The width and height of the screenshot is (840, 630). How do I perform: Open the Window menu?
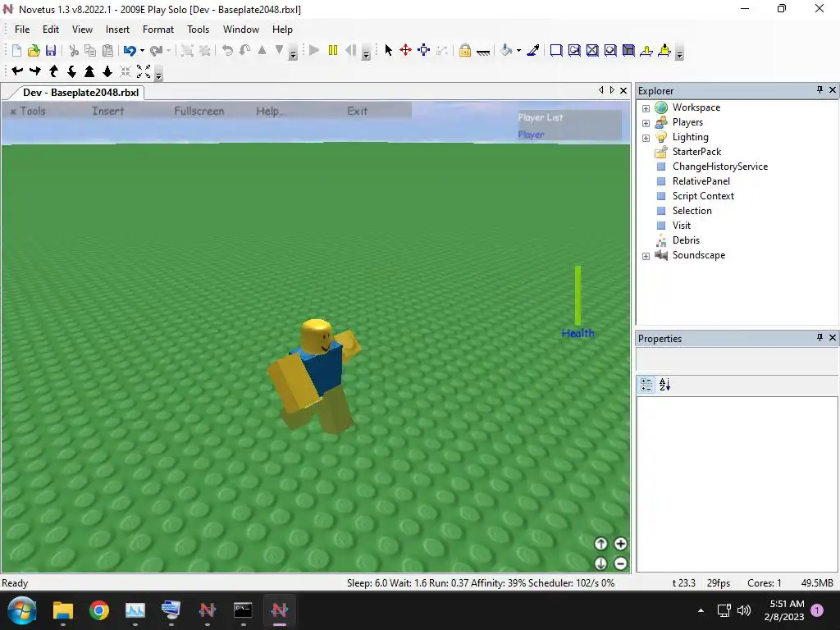pos(241,30)
